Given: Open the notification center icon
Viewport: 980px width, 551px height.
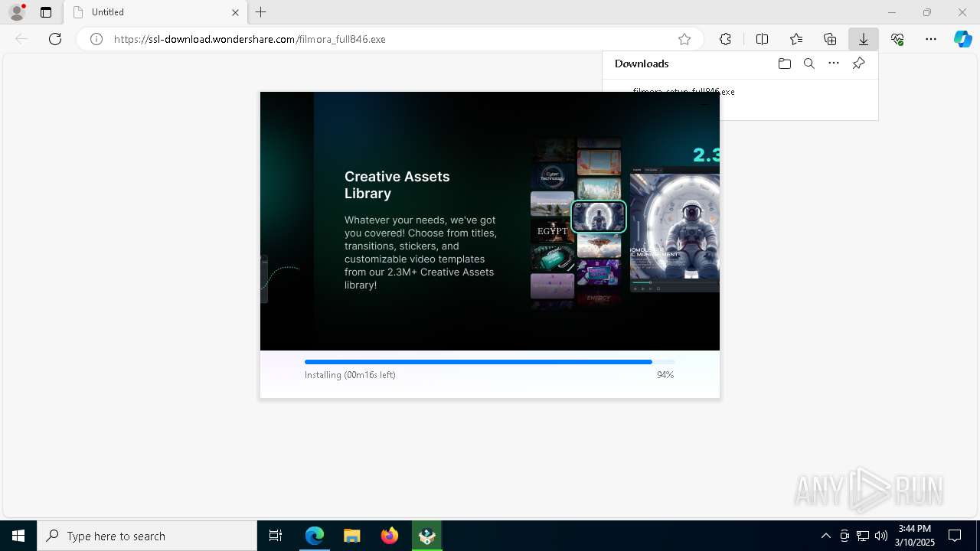Looking at the screenshot, I should (x=955, y=536).
